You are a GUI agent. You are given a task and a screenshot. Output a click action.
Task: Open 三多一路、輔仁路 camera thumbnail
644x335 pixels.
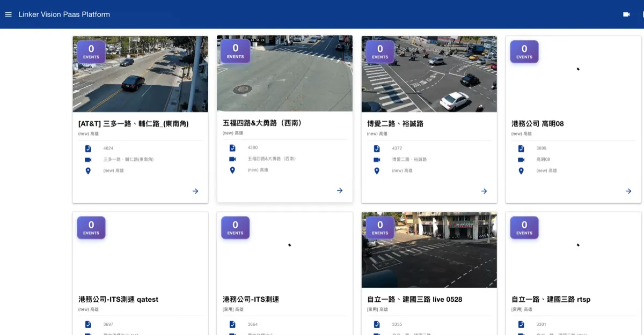(x=141, y=74)
